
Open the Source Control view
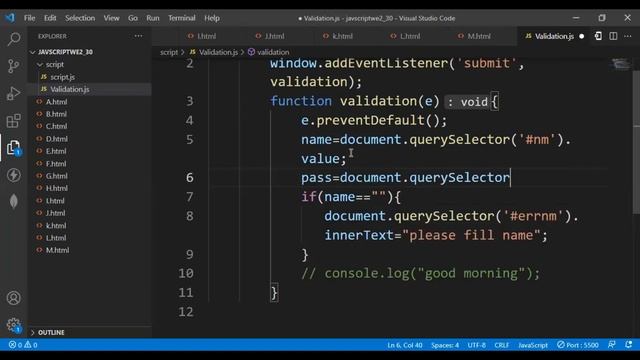coord(13,66)
